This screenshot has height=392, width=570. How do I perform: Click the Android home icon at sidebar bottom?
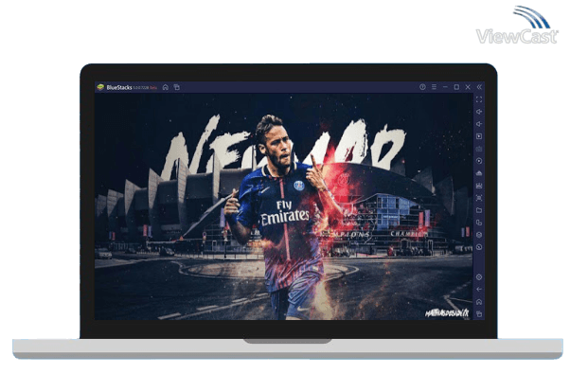[x=479, y=302]
